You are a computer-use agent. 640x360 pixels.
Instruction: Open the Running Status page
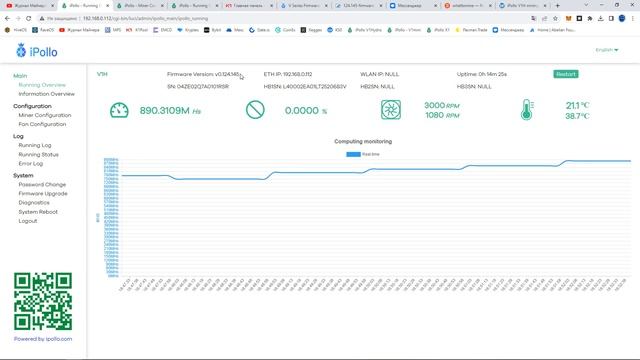(x=38, y=155)
